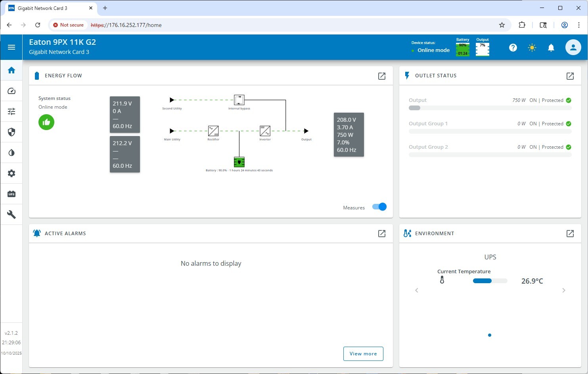Open the Settings gear sidebar icon
The image size is (588, 374).
pyautogui.click(x=11, y=173)
